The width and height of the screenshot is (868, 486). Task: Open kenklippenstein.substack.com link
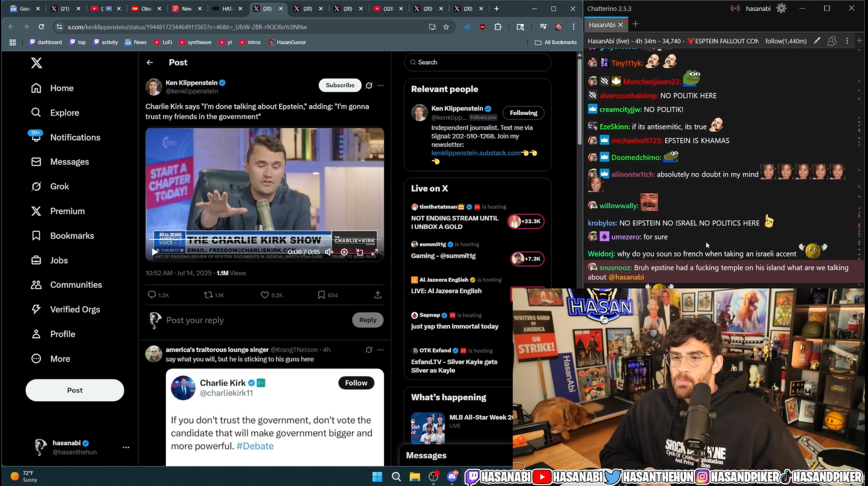point(476,153)
